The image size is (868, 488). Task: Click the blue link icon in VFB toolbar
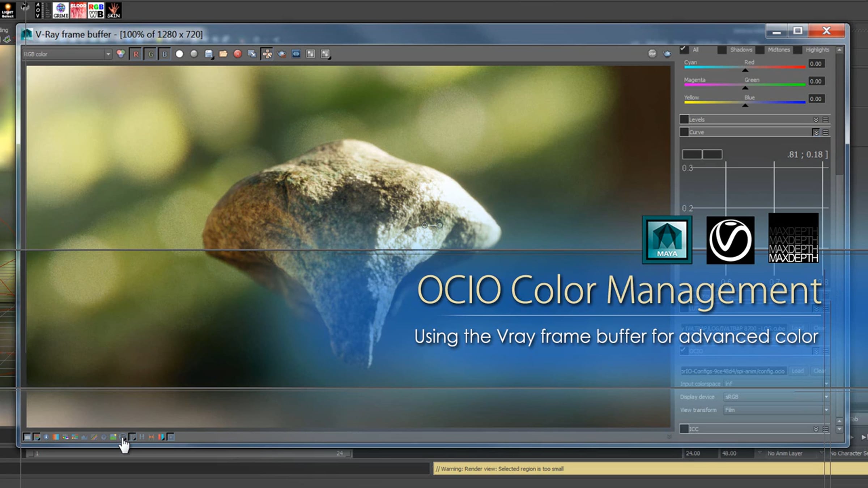click(296, 54)
